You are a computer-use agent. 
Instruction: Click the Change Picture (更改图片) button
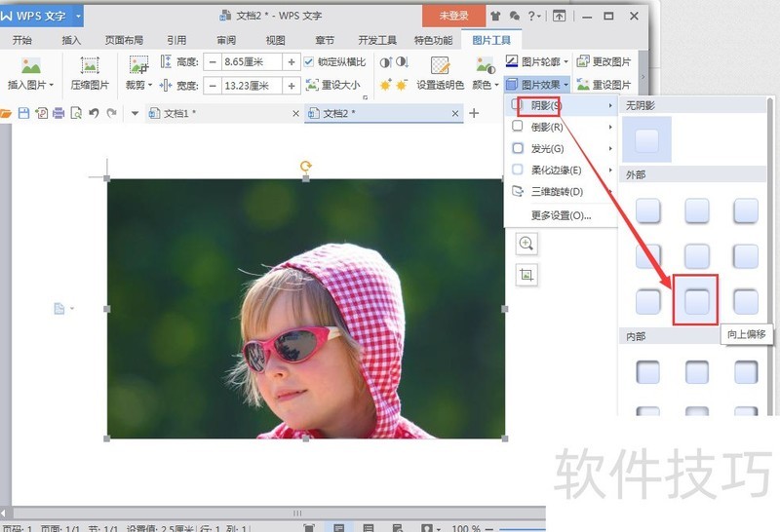[604, 61]
